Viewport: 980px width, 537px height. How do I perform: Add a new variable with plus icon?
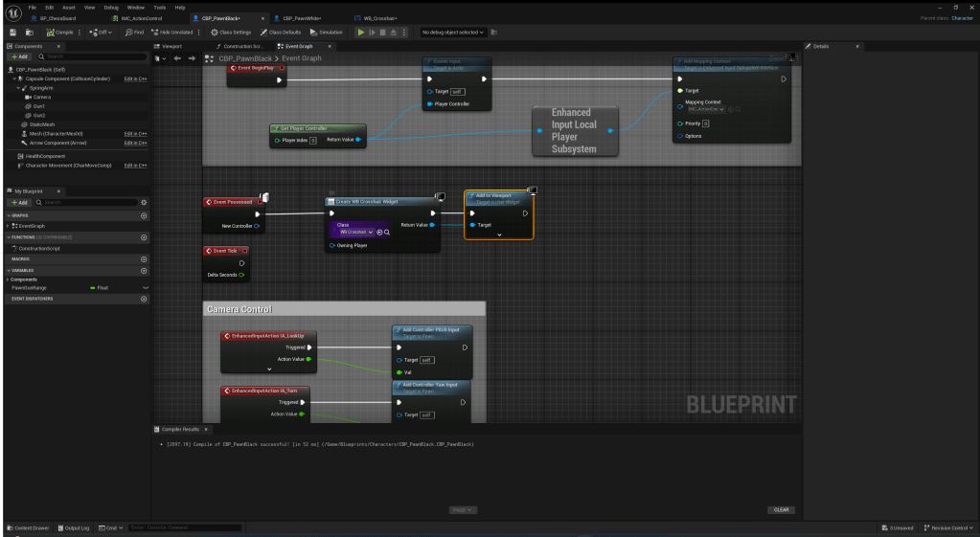coord(144,272)
